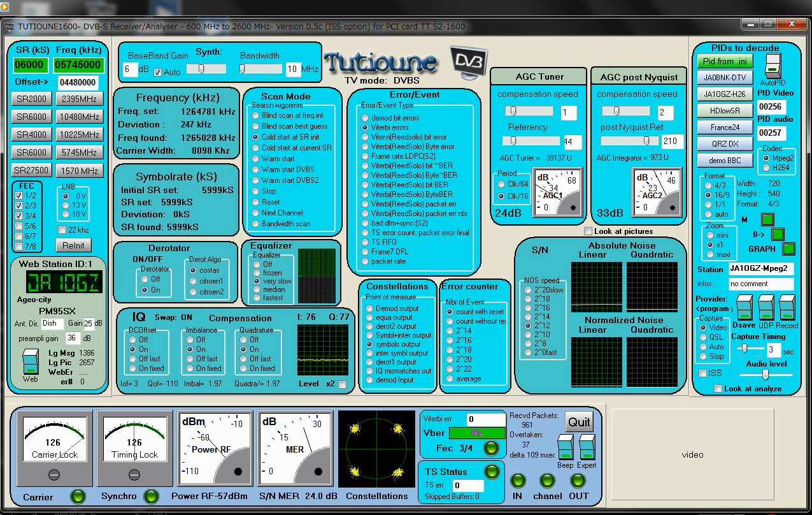Image resolution: width=812 pixels, height=515 pixels.
Task: Select the JA0BNK-DTV channel button
Action: (x=725, y=78)
